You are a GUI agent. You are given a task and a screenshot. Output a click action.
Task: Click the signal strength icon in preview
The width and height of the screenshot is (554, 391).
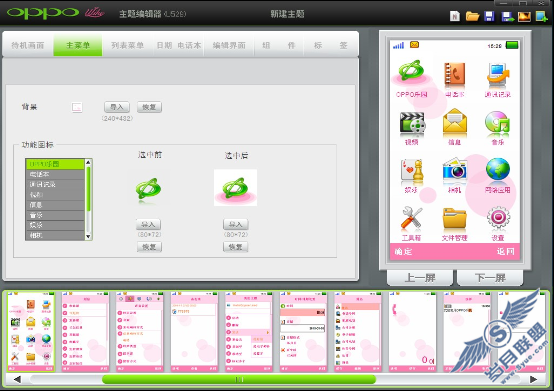(x=399, y=45)
